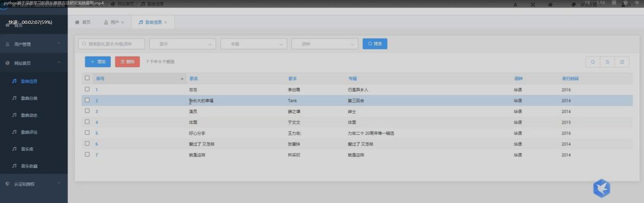Expand 认证和授权 sidebar menu
Screen dimensions: 644x203
coord(34,184)
